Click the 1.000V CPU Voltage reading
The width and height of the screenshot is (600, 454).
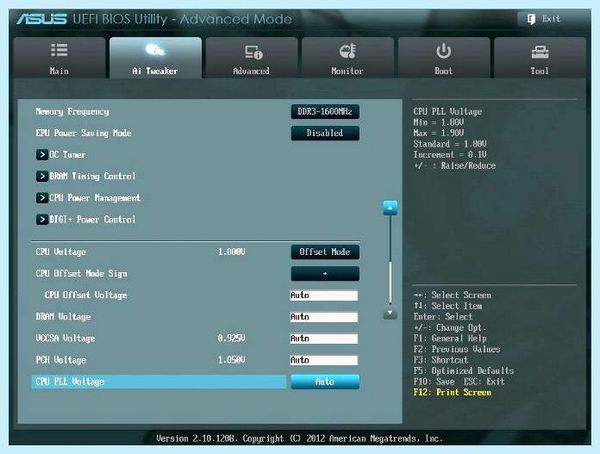(232, 252)
